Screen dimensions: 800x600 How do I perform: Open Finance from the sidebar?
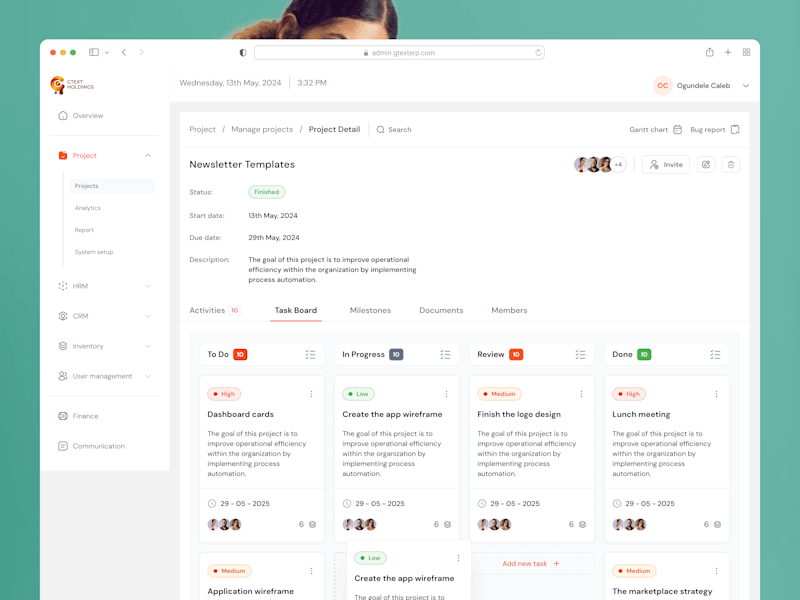pyautogui.click(x=79, y=416)
